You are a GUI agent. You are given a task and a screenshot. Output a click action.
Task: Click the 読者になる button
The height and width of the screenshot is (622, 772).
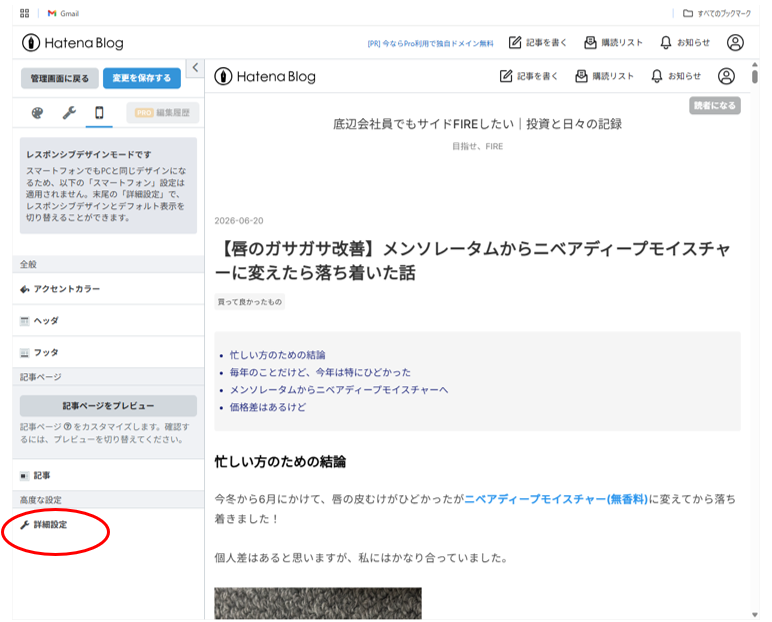click(x=714, y=105)
